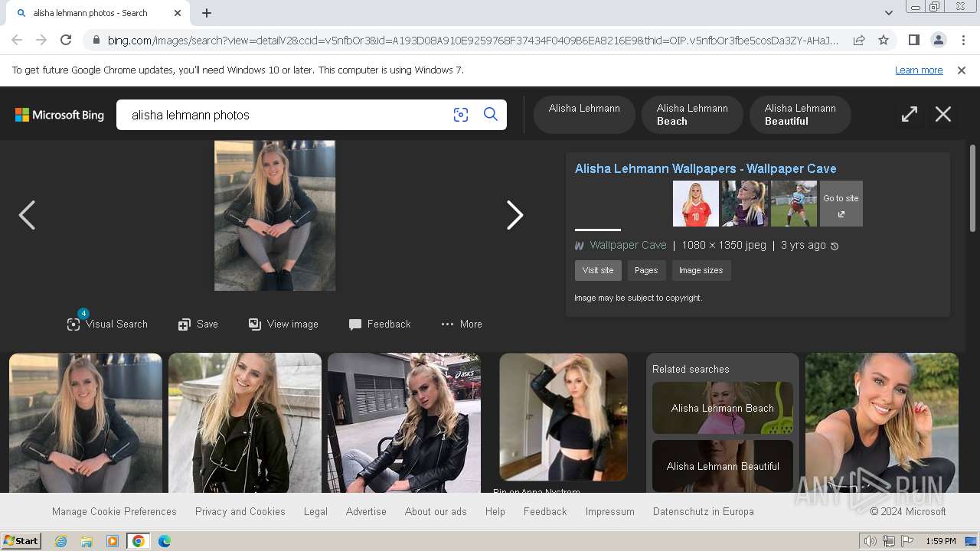Click the magnifier search icon in Bing box
The height and width of the screenshot is (551, 980).
pos(491,115)
